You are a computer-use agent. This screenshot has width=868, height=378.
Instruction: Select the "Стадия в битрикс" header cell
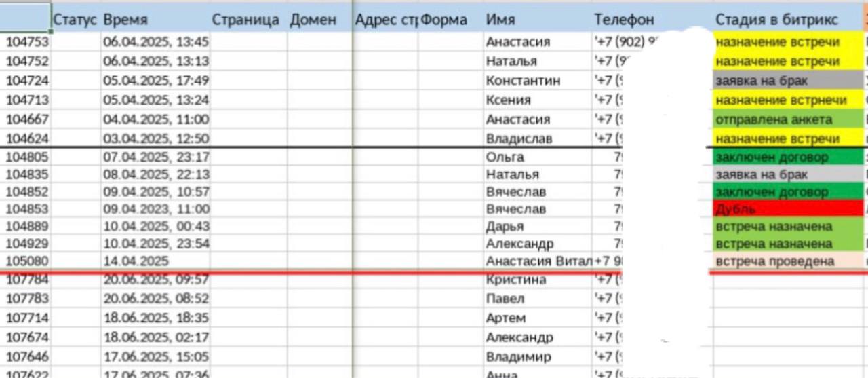[776, 20]
